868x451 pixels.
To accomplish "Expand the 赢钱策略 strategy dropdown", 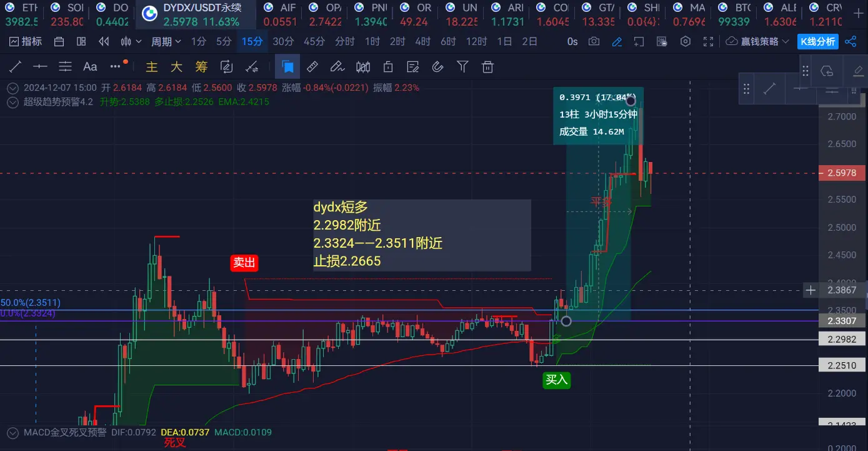I will tap(758, 42).
